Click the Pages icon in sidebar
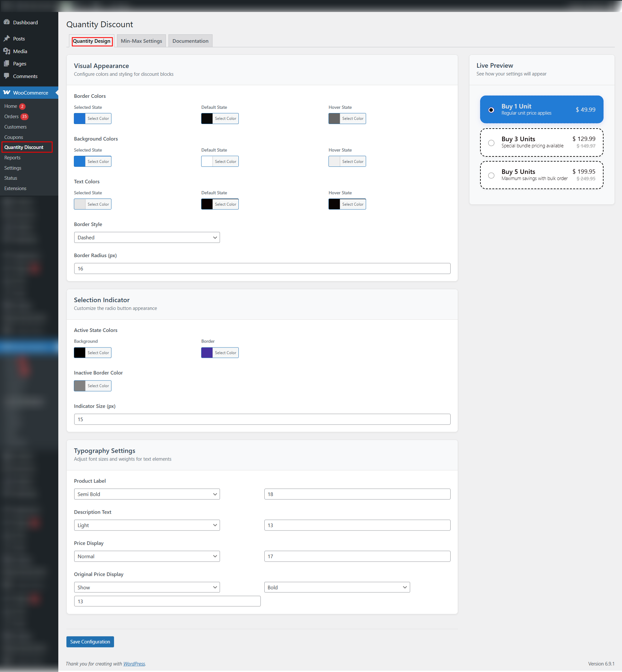 (x=6, y=63)
